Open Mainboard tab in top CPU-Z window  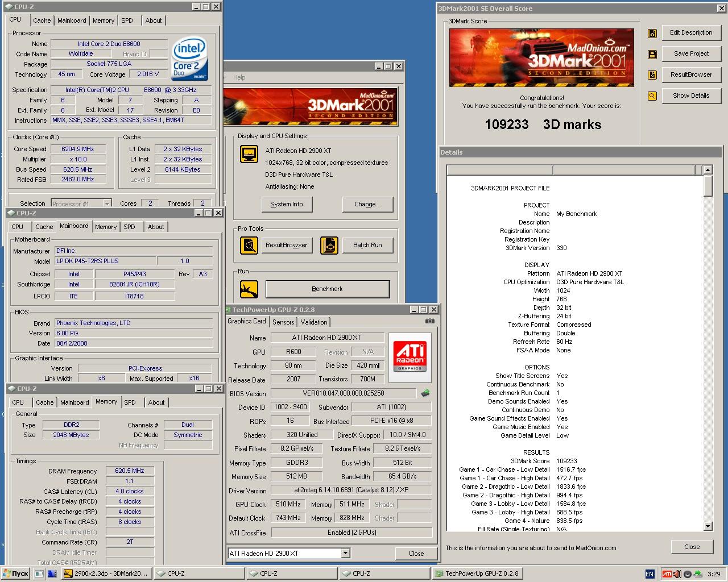pos(72,20)
